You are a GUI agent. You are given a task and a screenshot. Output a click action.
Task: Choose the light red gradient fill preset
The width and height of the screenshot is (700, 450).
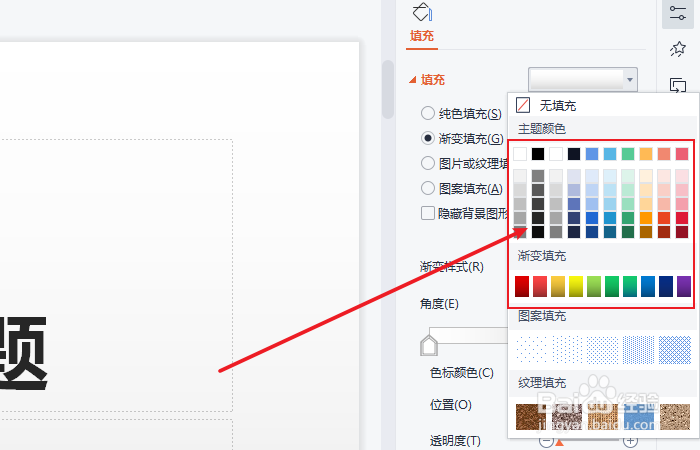tap(540, 287)
